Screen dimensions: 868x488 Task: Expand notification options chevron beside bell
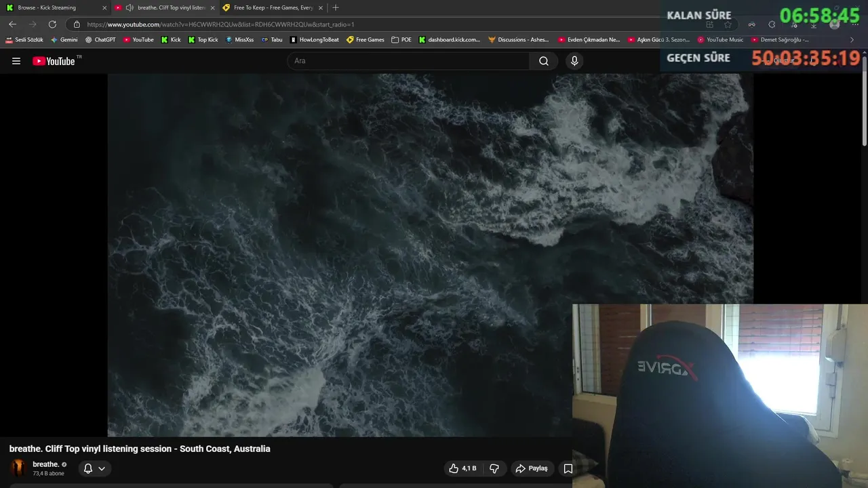click(102, 468)
